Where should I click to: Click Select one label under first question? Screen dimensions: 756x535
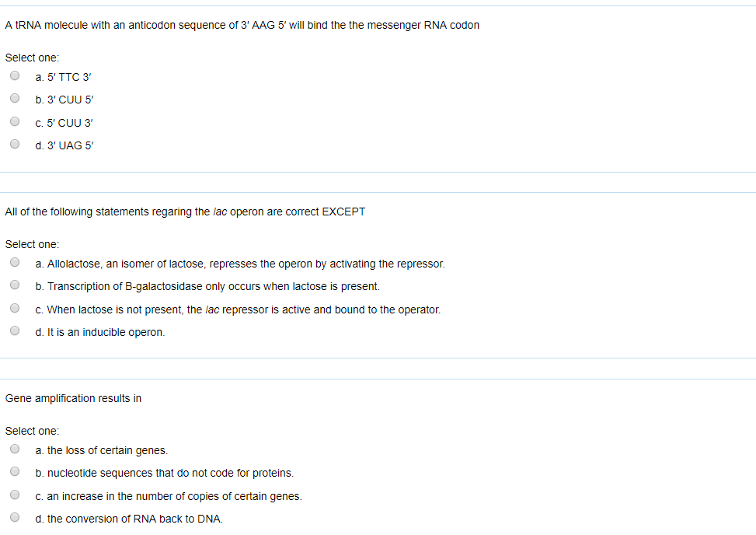coord(31,57)
